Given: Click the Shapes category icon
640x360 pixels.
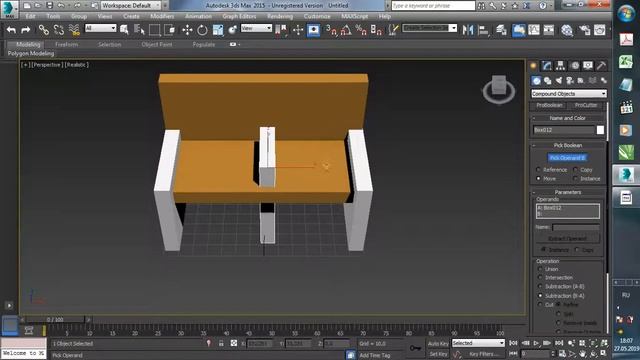Looking at the screenshot, I should tap(547, 80).
